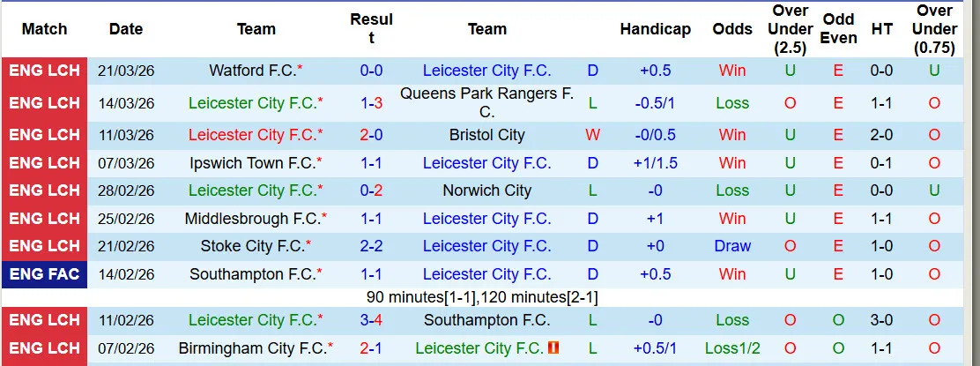Click the ENG LCH label for 21/03/26
The width and height of the screenshot is (980, 366).
tap(44, 71)
